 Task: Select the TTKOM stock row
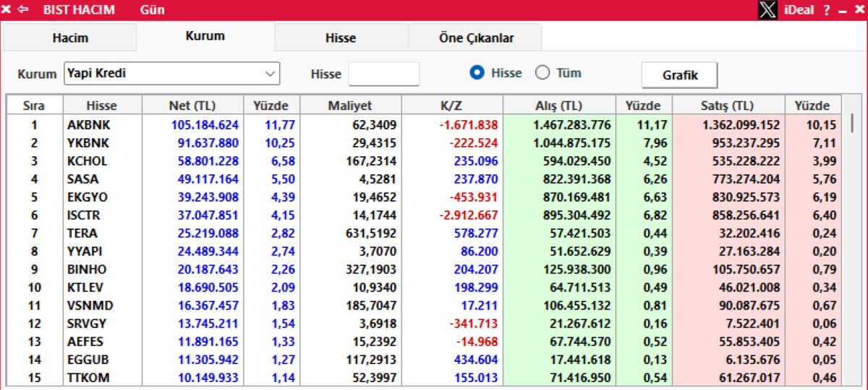(424, 378)
